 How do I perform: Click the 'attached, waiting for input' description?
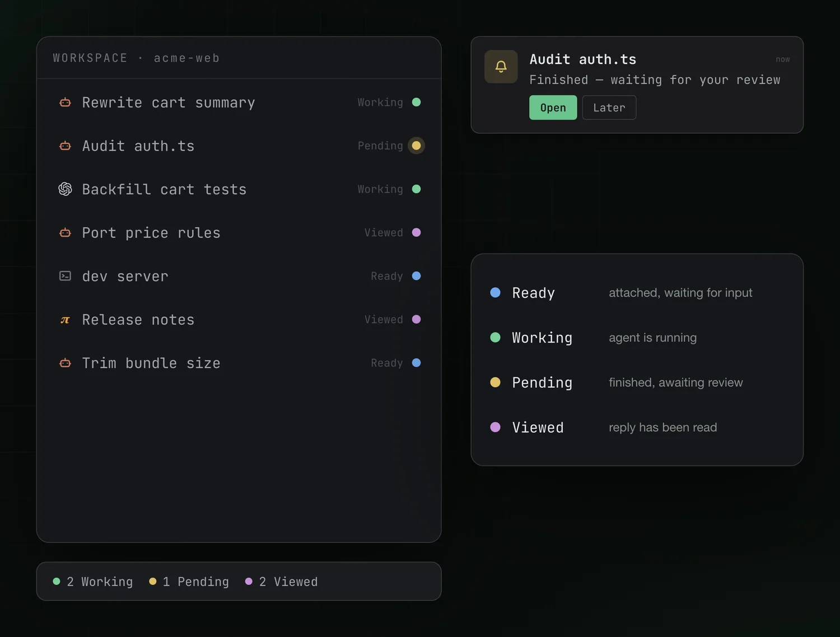[680, 293]
